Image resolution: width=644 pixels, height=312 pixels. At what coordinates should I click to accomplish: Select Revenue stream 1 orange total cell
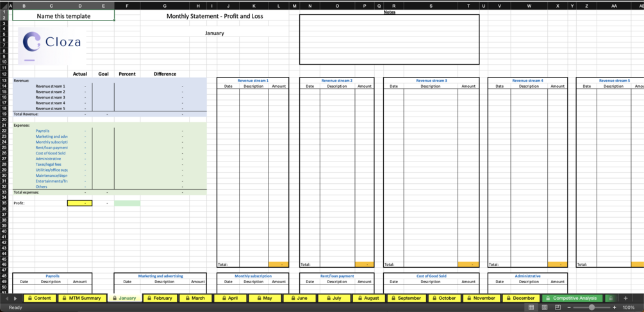[279, 265]
